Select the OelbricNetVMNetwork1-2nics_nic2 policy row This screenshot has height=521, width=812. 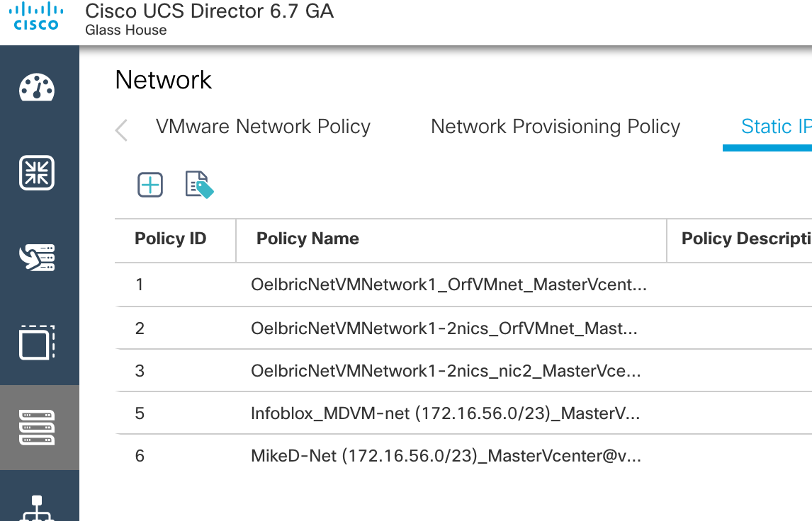(446, 371)
